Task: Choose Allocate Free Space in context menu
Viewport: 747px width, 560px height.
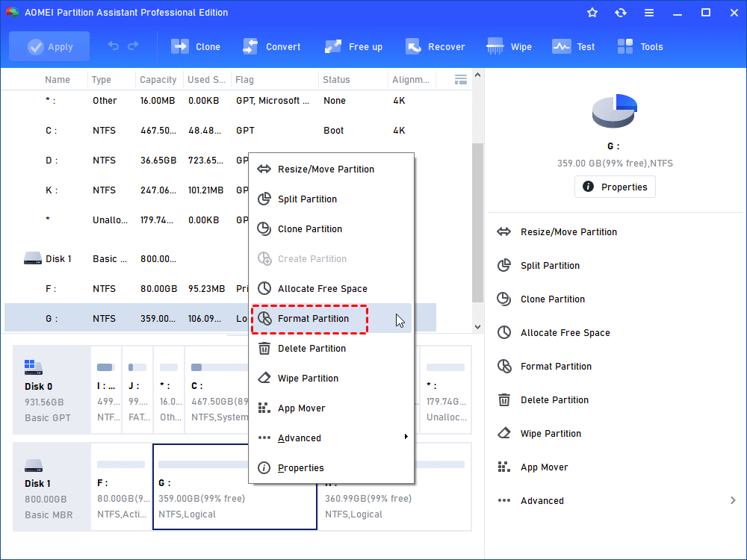Action: (332, 288)
